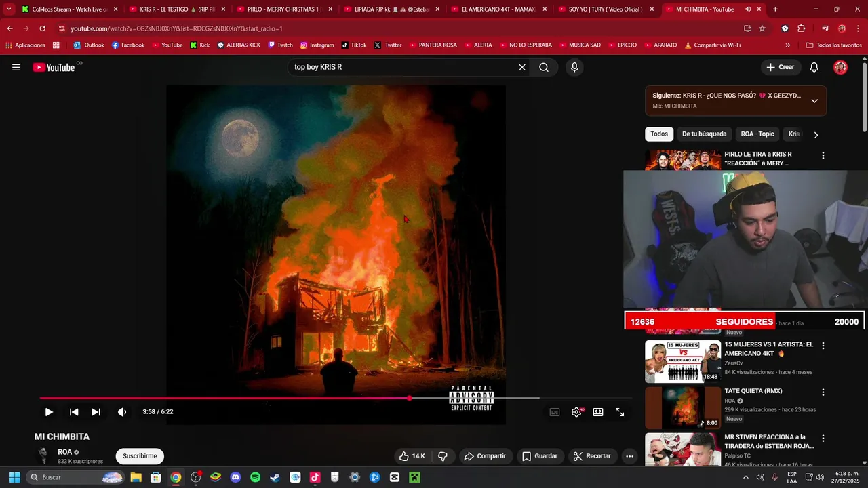Open Chrome extensions puzzle icon
The width and height of the screenshot is (868, 488).
[x=801, y=28]
